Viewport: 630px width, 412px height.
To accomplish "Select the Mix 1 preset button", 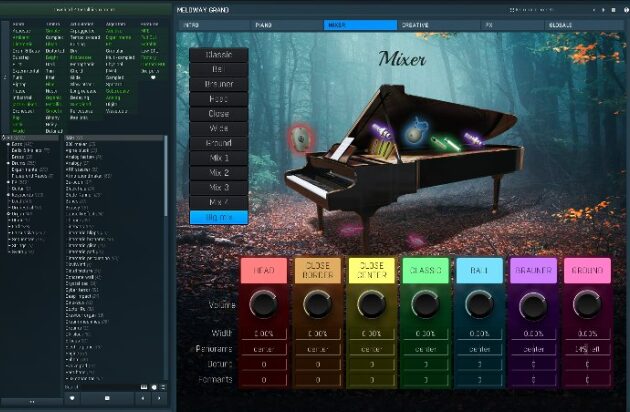I will point(218,158).
